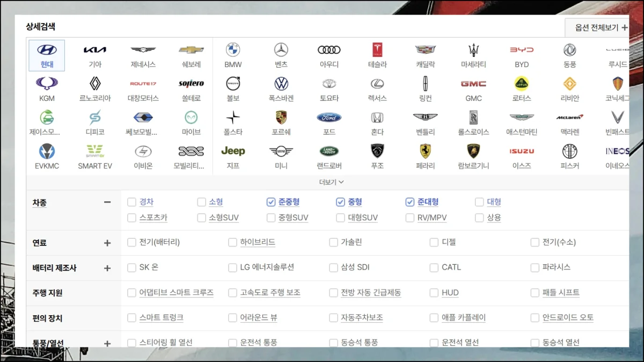The height and width of the screenshot is (362, 644).
Task: Click the 주행 지원 row label
Action: pos(47,293)
